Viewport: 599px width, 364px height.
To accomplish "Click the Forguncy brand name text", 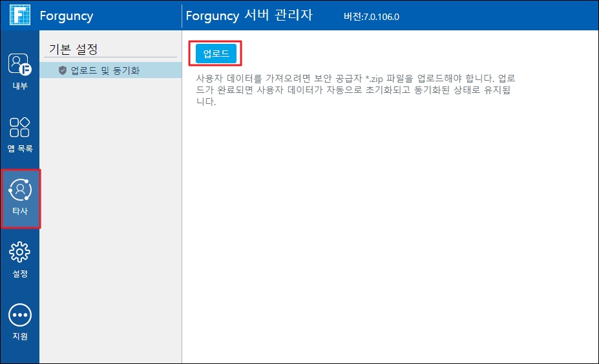I will 67,15.
